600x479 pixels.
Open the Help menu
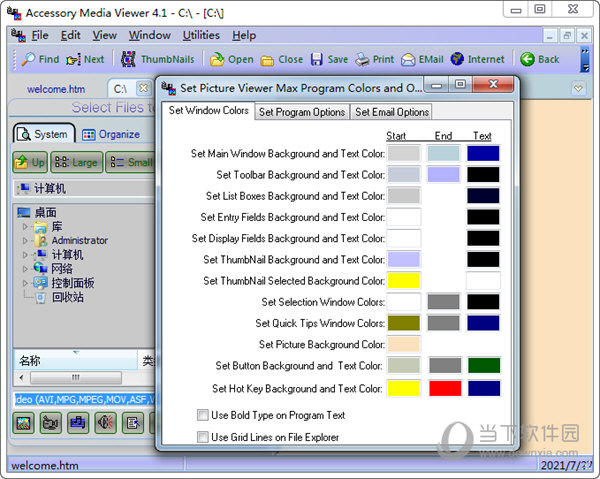click(244, 36)
